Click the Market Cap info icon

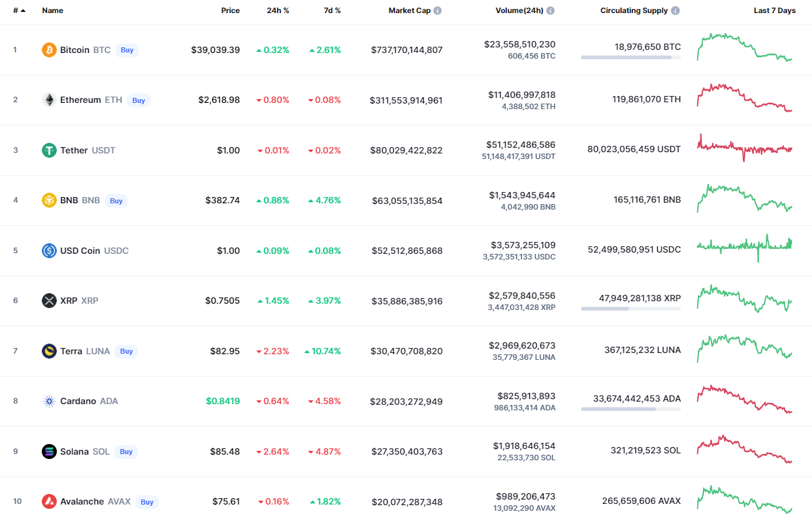pos(438,11)
